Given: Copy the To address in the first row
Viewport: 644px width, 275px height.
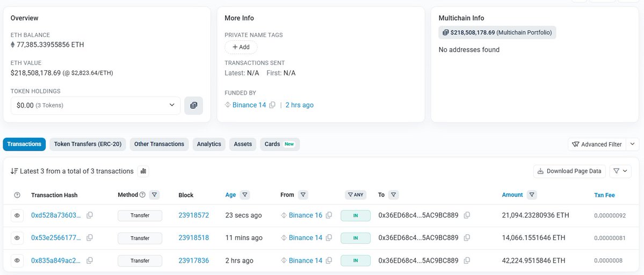Looking at the screenshot, I should click(x=467, y=215).
